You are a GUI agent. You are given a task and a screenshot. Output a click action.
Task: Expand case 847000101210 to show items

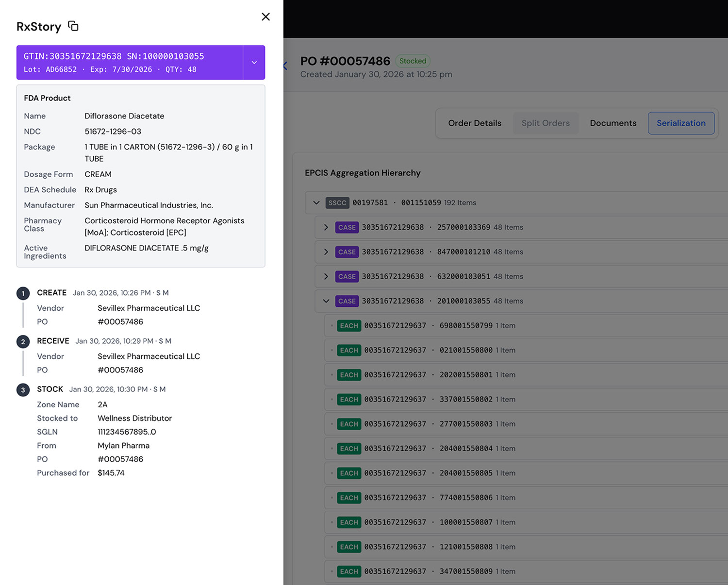pyautogui.click(x=326, y=251)
